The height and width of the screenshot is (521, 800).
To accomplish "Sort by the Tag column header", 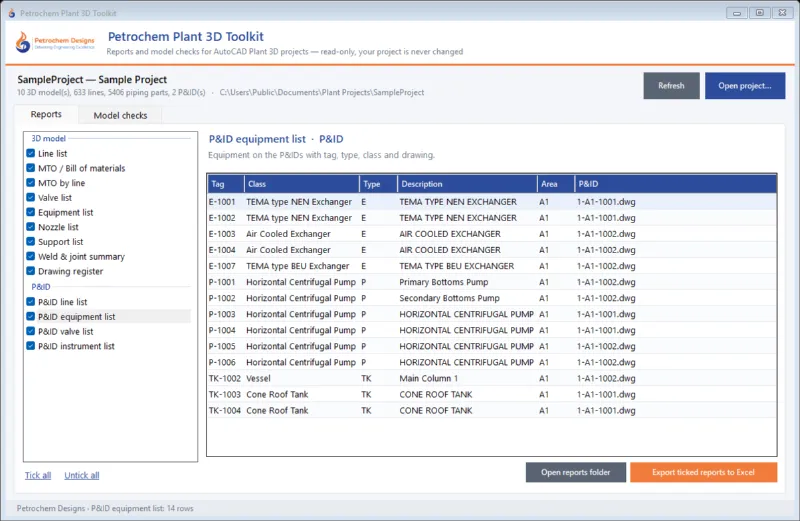I will coord(226,184).
